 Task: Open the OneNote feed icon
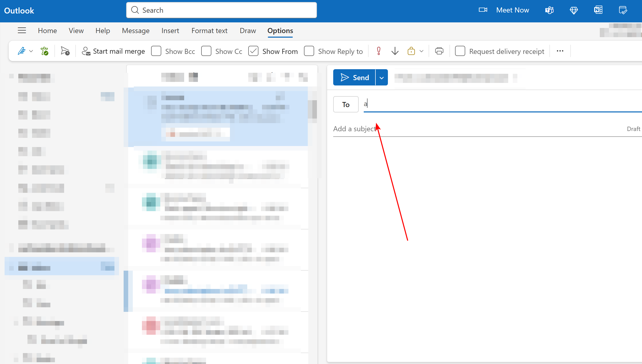(598, 10)
